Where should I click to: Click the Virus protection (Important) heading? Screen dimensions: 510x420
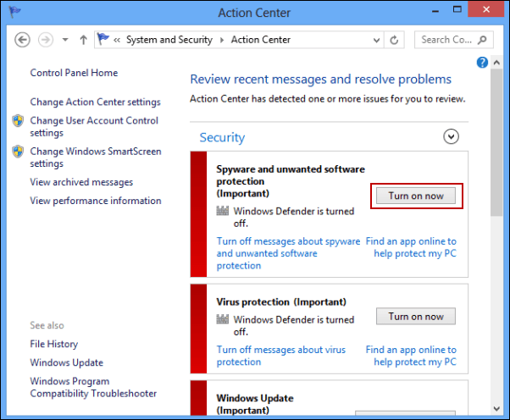point(281,302)
